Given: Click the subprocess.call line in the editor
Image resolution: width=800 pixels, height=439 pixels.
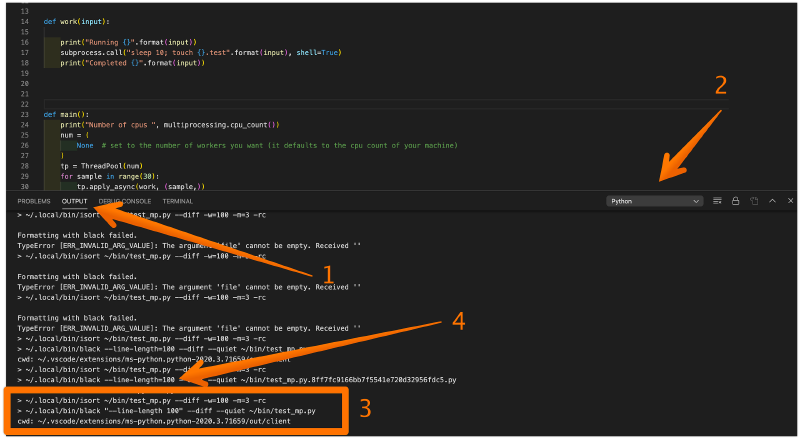Looking at the screenshot, I should tap(190, 52).
